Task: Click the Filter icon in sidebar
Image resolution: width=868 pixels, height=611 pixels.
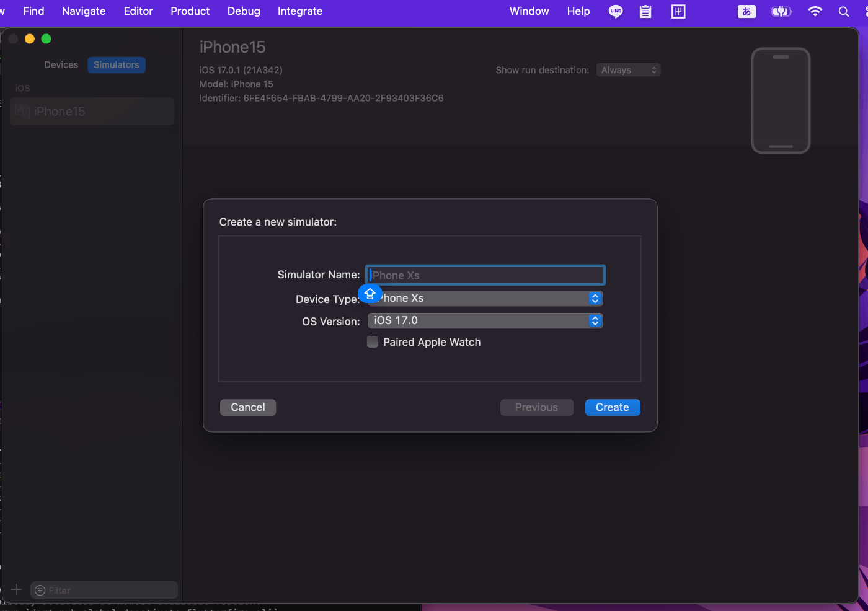Action: tap(40, 590)
